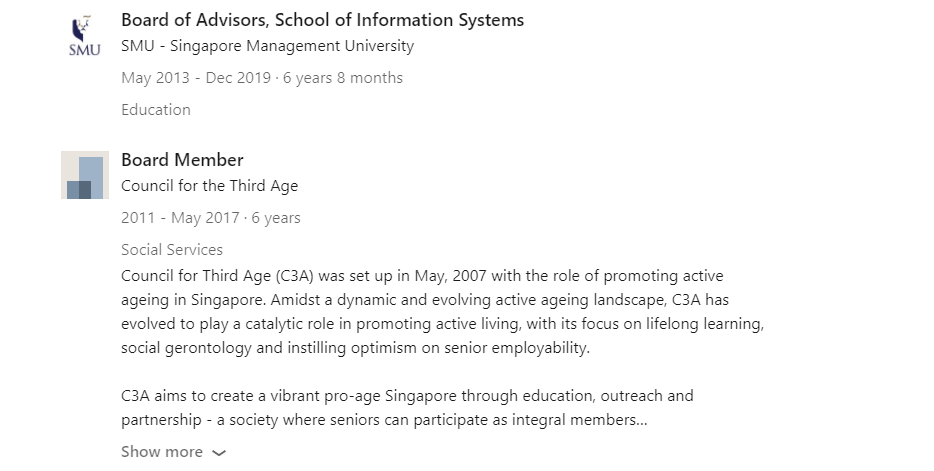Click the Council for the Third Age logo
The image size is (934, 471).
(x=85, y=175)
